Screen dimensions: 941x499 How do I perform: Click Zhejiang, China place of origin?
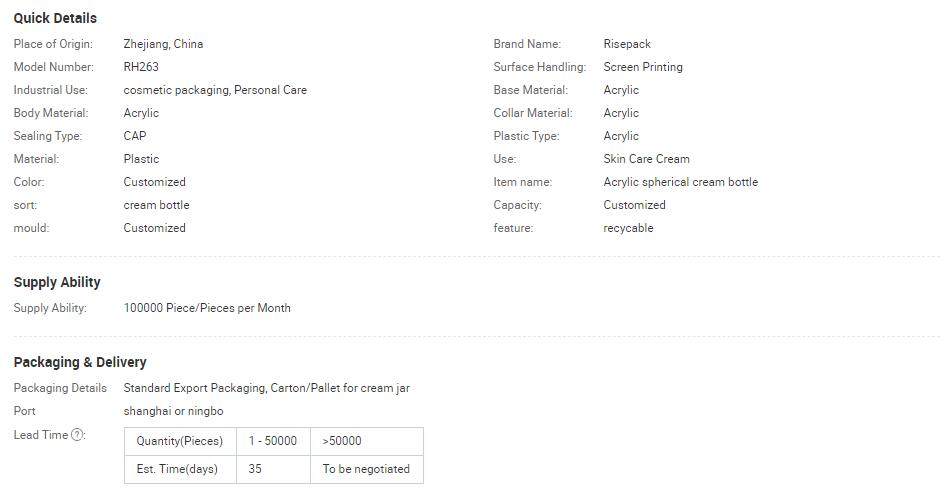163,44
